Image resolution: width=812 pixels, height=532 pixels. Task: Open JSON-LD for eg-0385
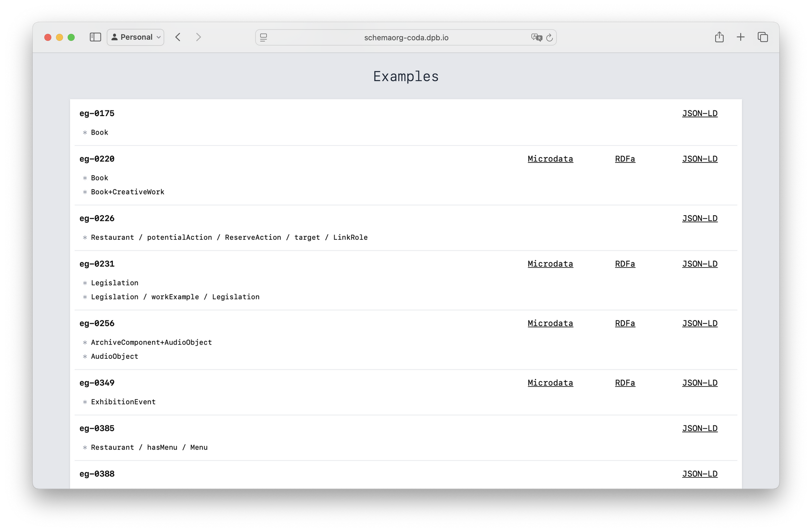700,428
